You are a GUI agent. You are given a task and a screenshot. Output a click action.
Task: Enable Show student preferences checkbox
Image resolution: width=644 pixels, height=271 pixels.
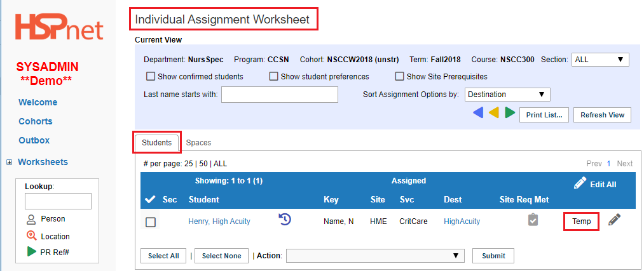point(273,76)
